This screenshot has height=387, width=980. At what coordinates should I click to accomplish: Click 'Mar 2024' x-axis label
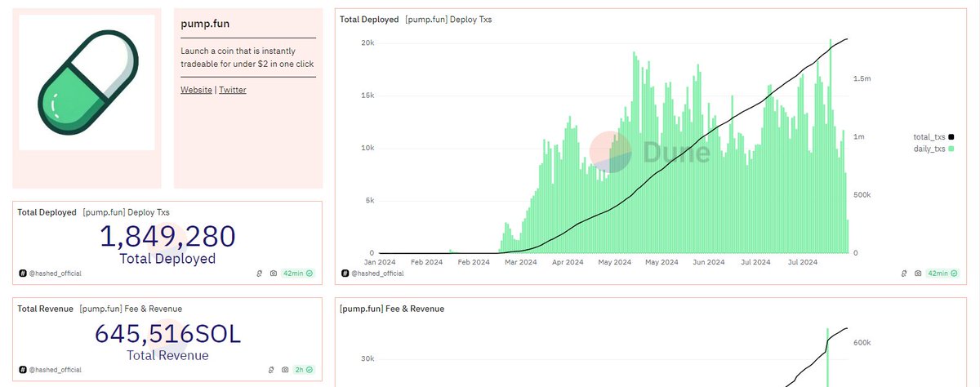(521, 262)
